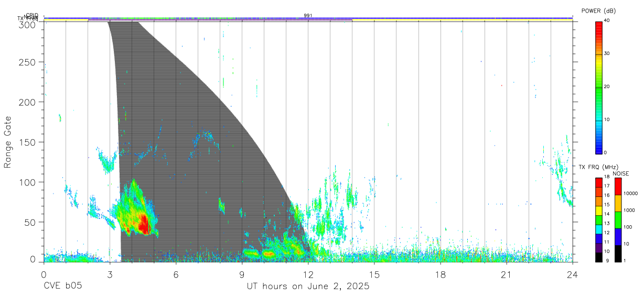644x297 pixels.
Task: Click the 50 tick on Range Gate axis
Action: [31, 222]
